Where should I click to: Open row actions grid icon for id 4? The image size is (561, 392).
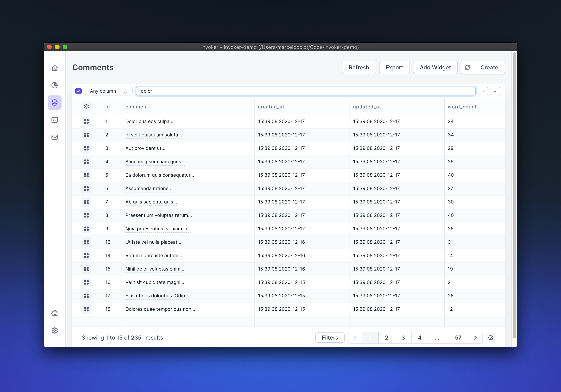click(x=86, y=162)
